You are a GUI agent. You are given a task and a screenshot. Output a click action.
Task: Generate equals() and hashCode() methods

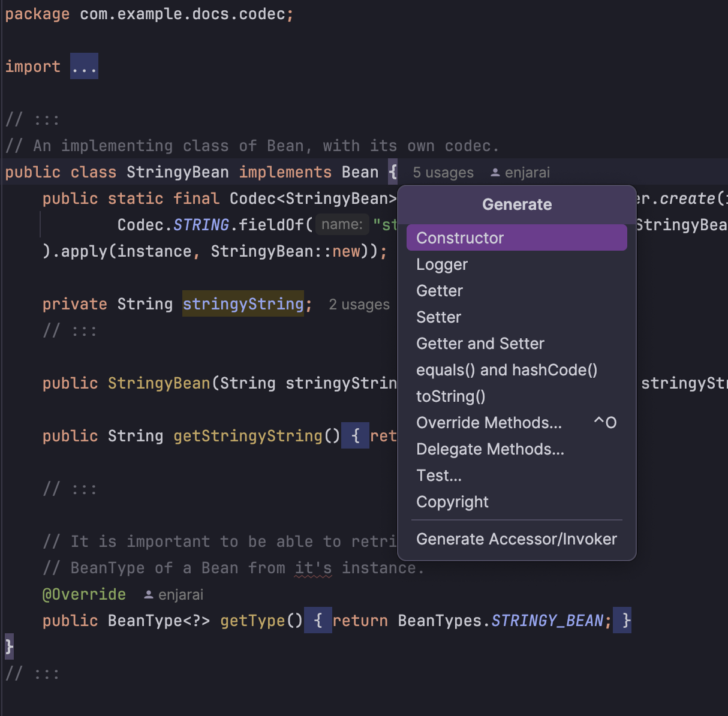pos(507,369)
